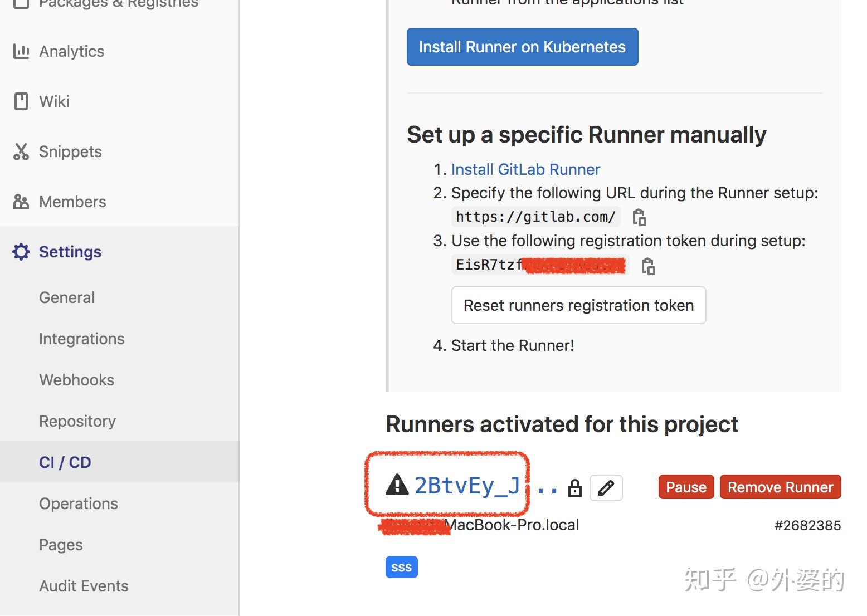Reset the runners registration token
Screen dimensions: 867x616
tap(578, 305)
